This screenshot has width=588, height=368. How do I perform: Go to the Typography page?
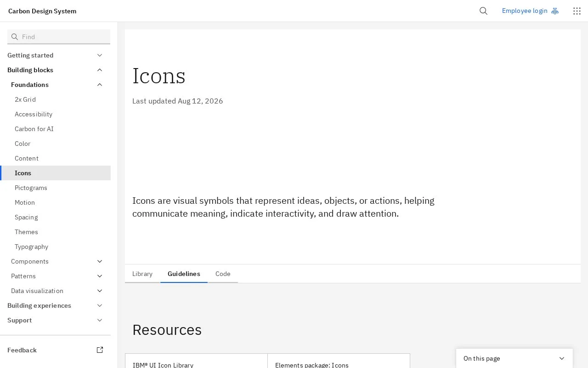click(x=55, y=247)
